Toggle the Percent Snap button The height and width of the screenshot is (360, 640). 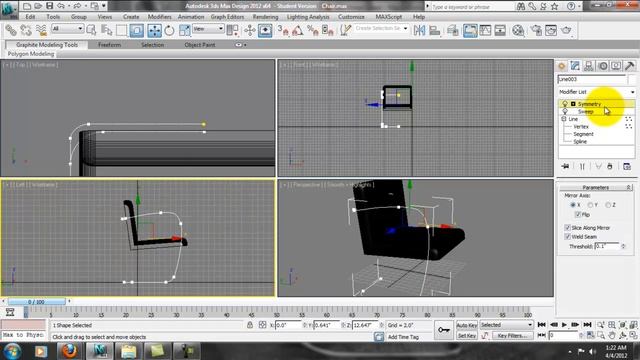point(313,30)
